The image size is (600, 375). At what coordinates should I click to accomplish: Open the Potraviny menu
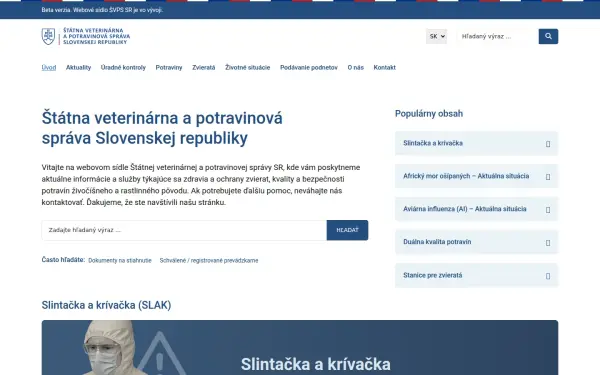(169, 67)
